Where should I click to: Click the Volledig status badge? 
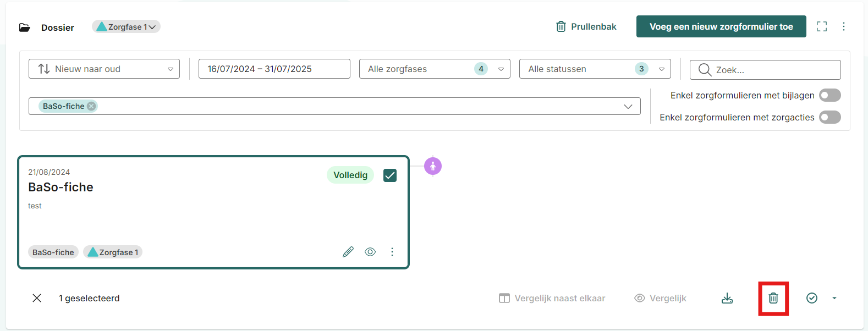(350, 175)
